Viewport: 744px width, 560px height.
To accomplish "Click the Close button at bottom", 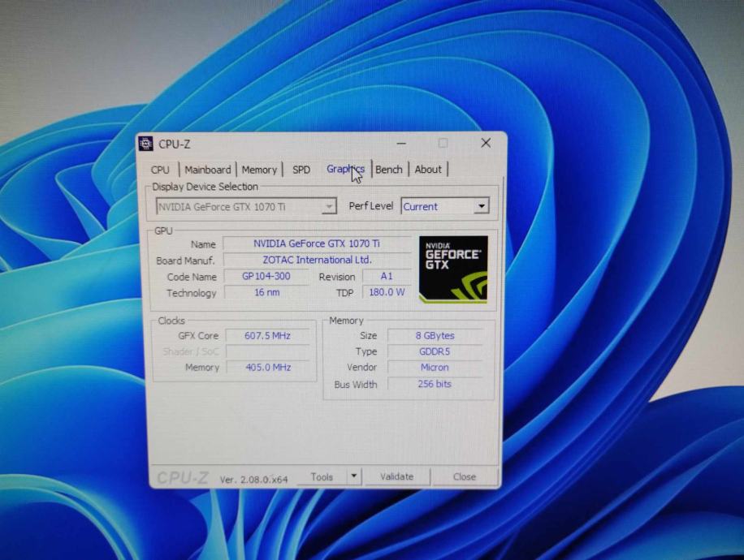I will tap(464, 476).
